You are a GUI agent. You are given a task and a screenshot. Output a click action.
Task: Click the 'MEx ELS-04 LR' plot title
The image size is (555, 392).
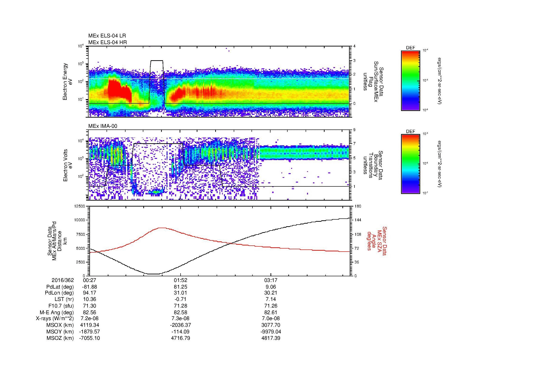coord(107,36)
